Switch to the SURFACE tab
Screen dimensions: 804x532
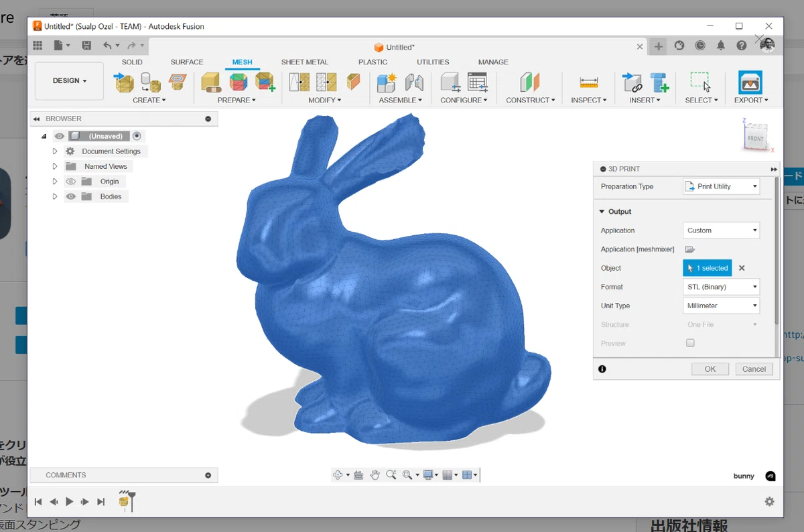(x=187, y=62)
